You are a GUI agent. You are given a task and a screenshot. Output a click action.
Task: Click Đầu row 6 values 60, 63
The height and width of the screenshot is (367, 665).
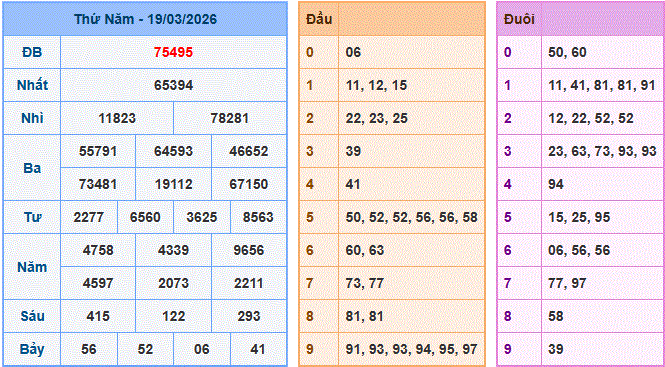pyautogui.click(x=365, y=250)
